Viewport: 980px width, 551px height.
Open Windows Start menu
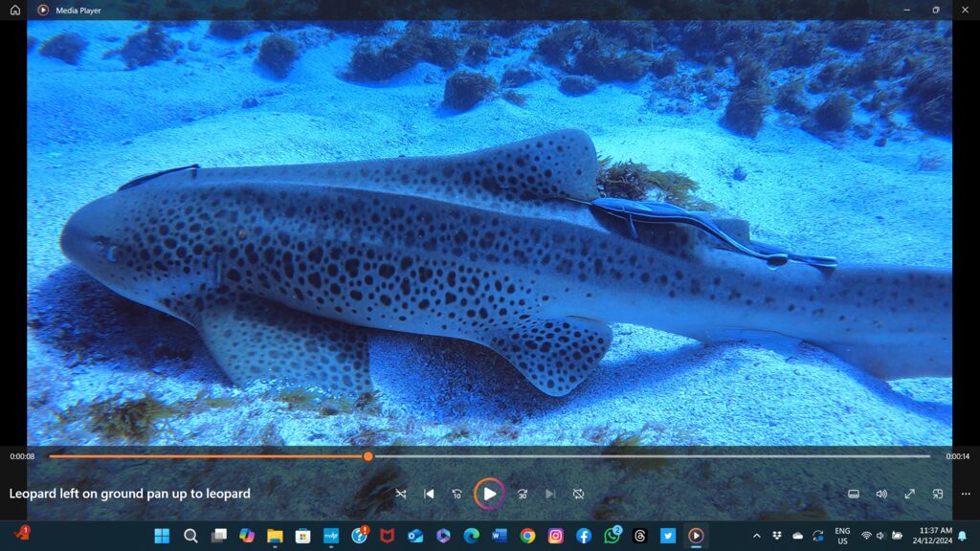point(162,536)
